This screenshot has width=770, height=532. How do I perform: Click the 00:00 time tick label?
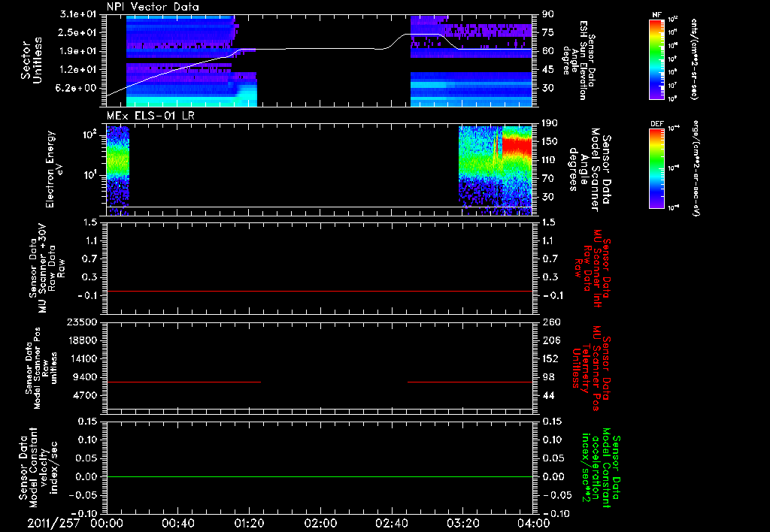tap(107, 523)
